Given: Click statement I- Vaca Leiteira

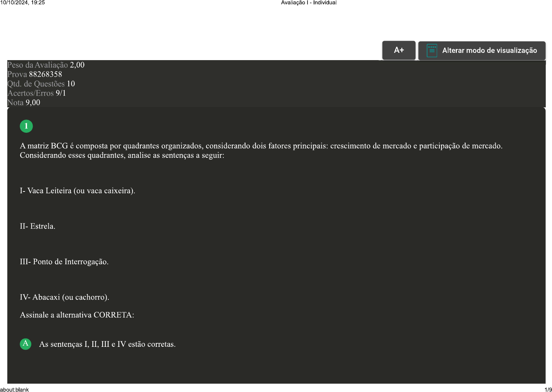Looking at the screenshot, I should 77,191.
